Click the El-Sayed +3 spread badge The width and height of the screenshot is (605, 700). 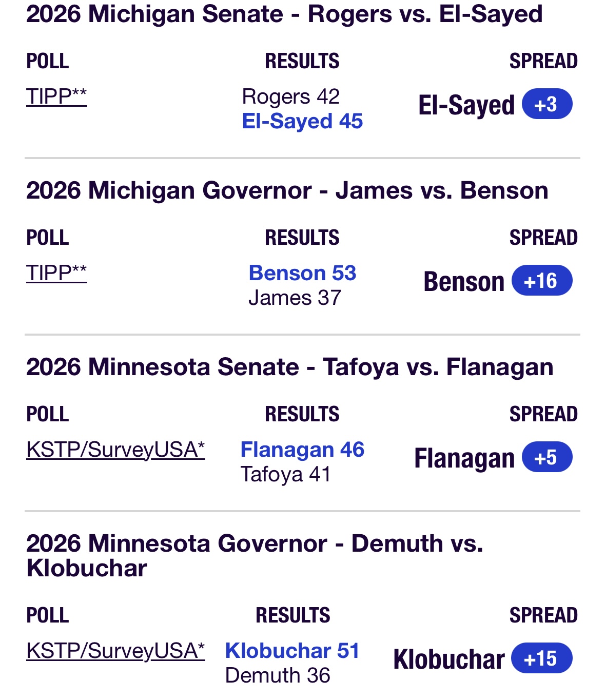(x=547, y=104)
